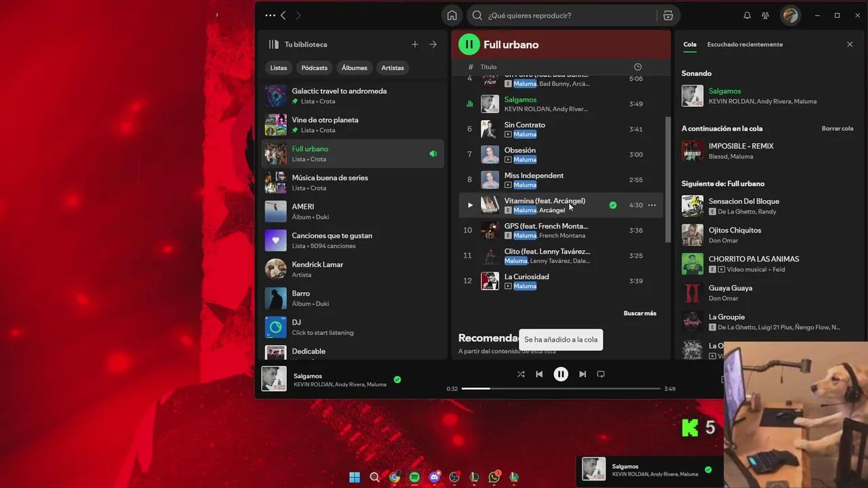
Task: Click Sensacion Del Bloque in queue
Action: (744, 201)
